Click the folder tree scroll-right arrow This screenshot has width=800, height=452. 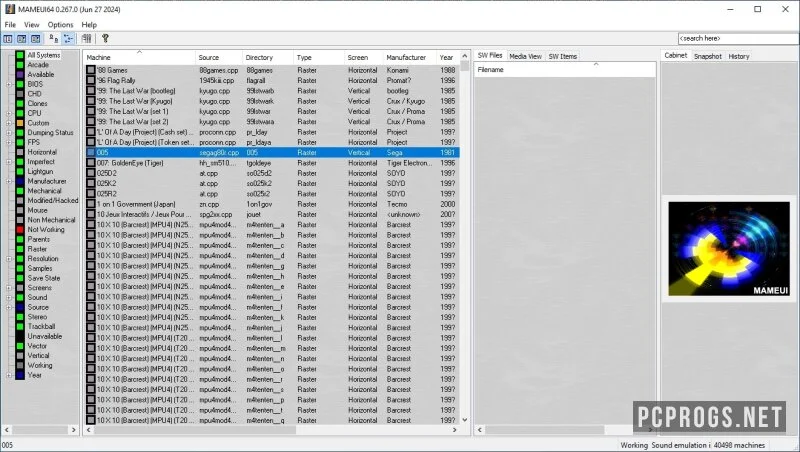point(73,430)
